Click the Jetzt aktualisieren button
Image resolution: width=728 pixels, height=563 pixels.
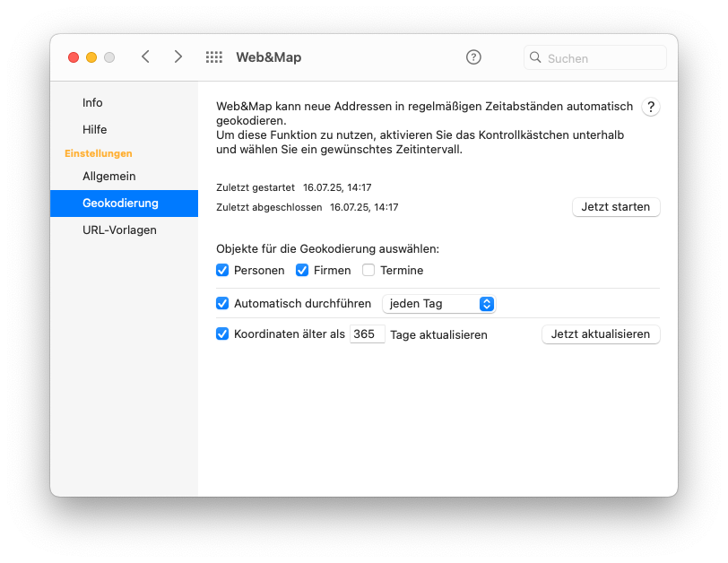(x=601, y=334)
